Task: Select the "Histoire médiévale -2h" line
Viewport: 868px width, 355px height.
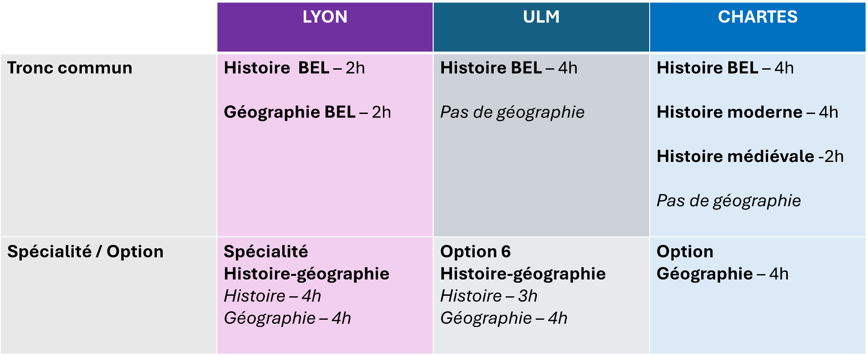Action: pos(750,156)
